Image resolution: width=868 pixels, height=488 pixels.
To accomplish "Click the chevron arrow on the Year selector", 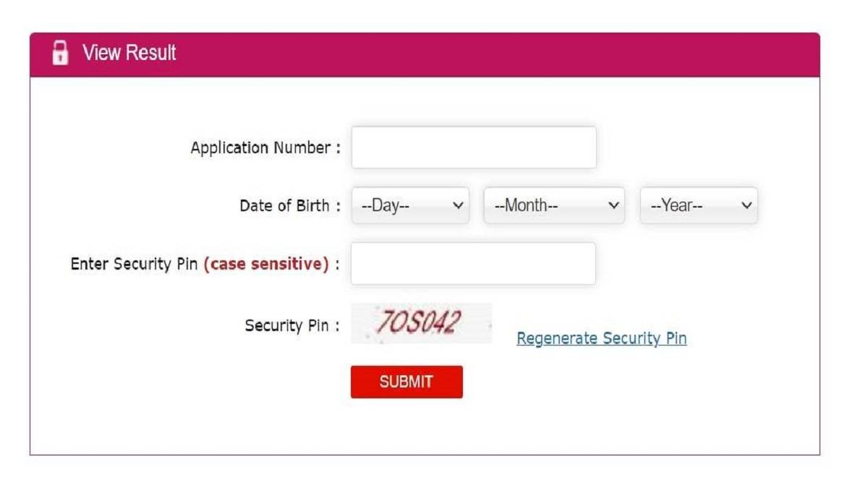I will click(x=746, y=205).
